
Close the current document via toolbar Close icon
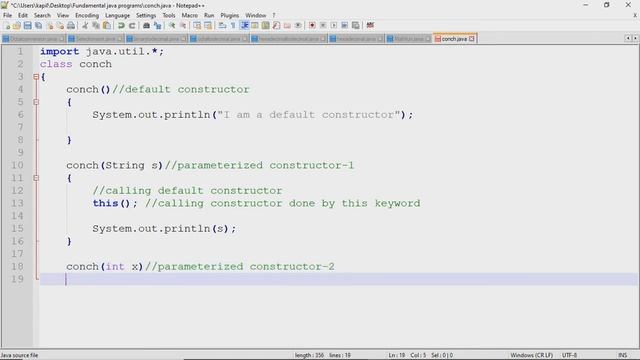[x=50, y=25]
